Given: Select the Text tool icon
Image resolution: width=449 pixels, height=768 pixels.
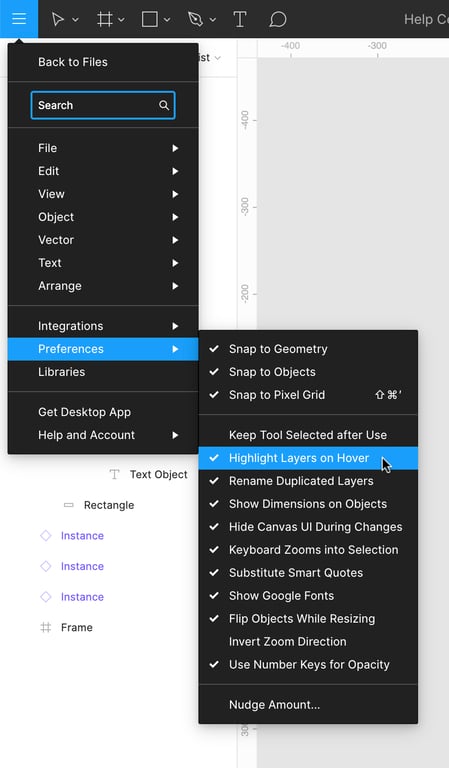Looking at the screenshot, I should (x=240, y=19).
